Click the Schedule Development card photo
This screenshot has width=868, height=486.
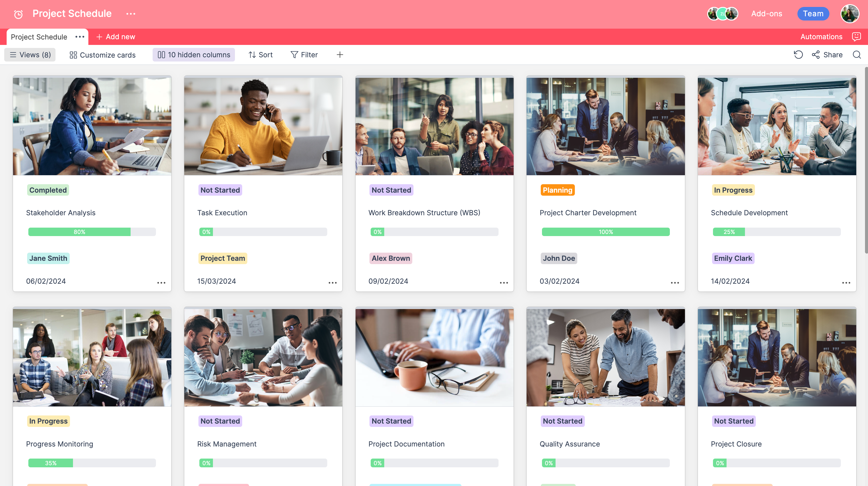777,126
